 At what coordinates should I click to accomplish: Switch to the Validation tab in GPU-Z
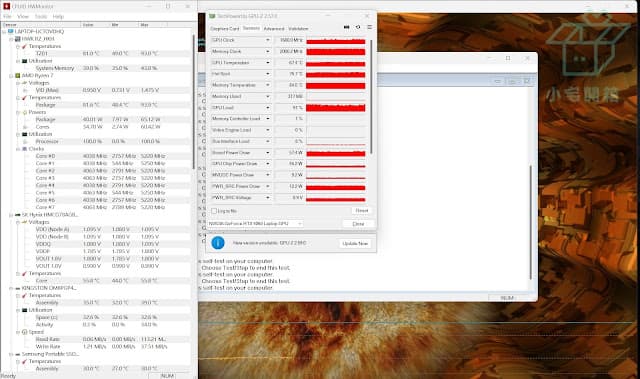click(x=298, y=29)
